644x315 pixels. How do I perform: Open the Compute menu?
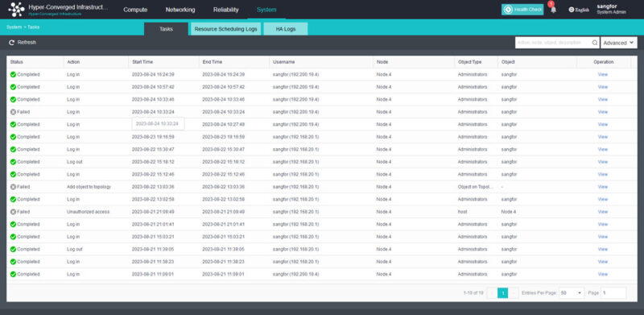[x=135, y=10]
